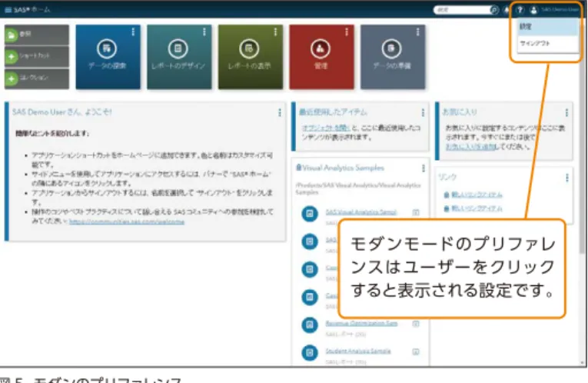The width and height of the screenshot is (588, 383).
Task: Open the データの準備 tile
Action: [x=393, y=57]
